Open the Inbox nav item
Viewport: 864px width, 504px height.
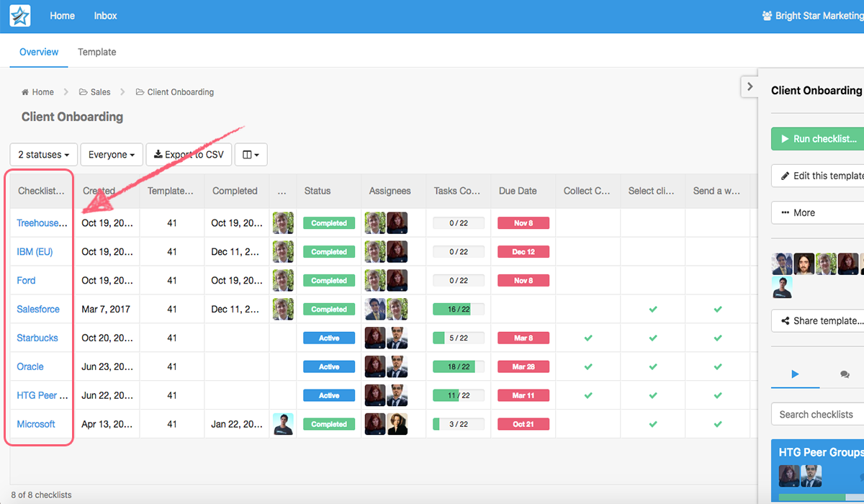point(105,16)
